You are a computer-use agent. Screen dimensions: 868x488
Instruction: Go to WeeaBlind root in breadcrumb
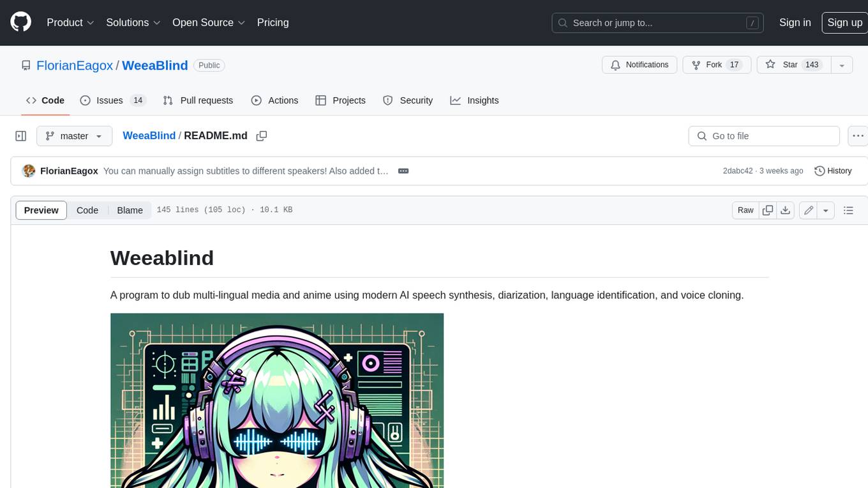[x=149, y=136]
